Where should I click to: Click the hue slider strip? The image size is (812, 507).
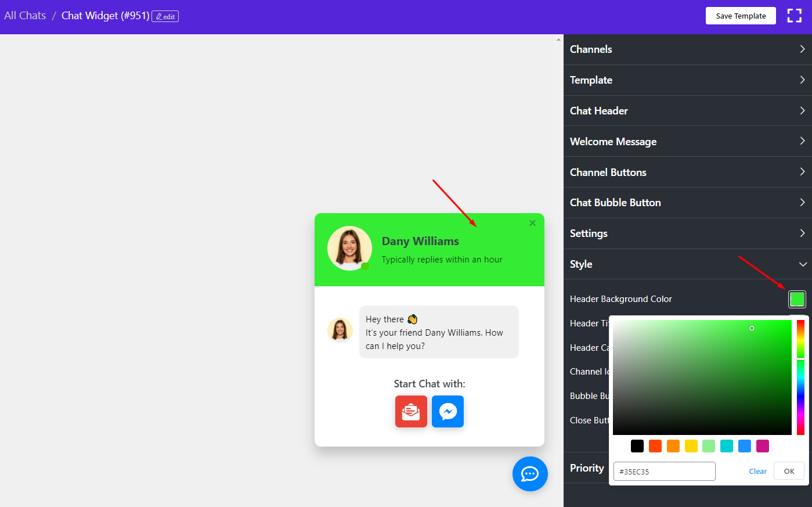800,377
